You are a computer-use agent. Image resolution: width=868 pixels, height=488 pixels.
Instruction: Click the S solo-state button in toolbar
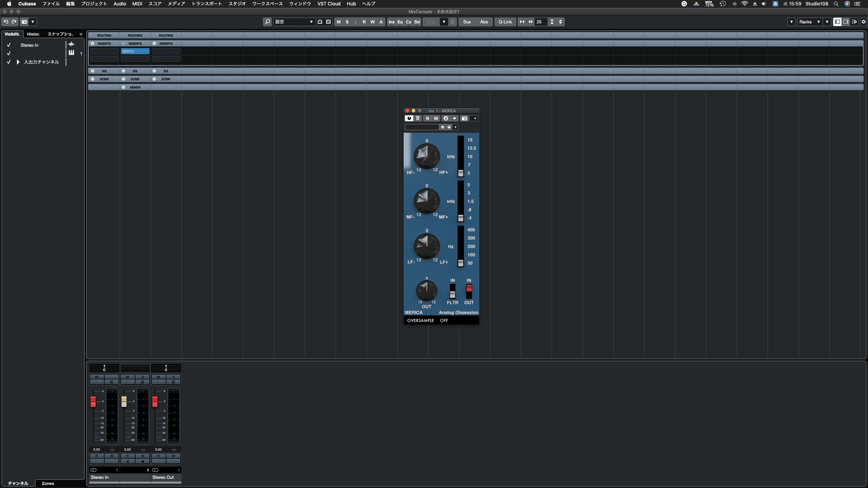click(347, 22)
